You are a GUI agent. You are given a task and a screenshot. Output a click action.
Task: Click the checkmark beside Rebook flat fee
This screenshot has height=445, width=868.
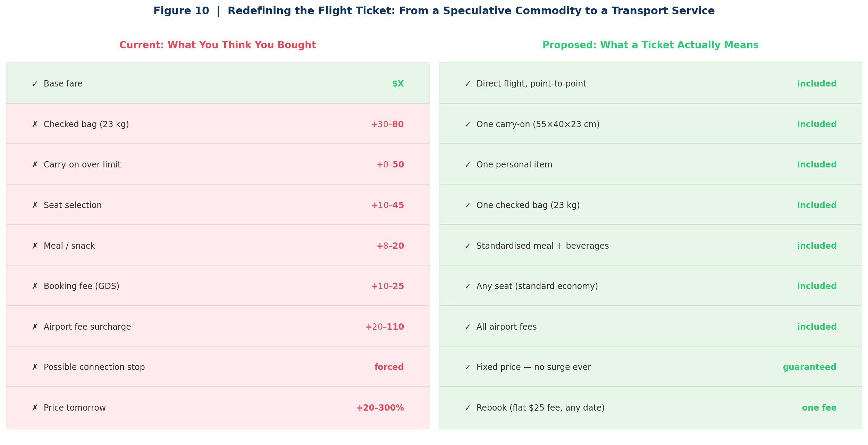(x=467, y=408)
